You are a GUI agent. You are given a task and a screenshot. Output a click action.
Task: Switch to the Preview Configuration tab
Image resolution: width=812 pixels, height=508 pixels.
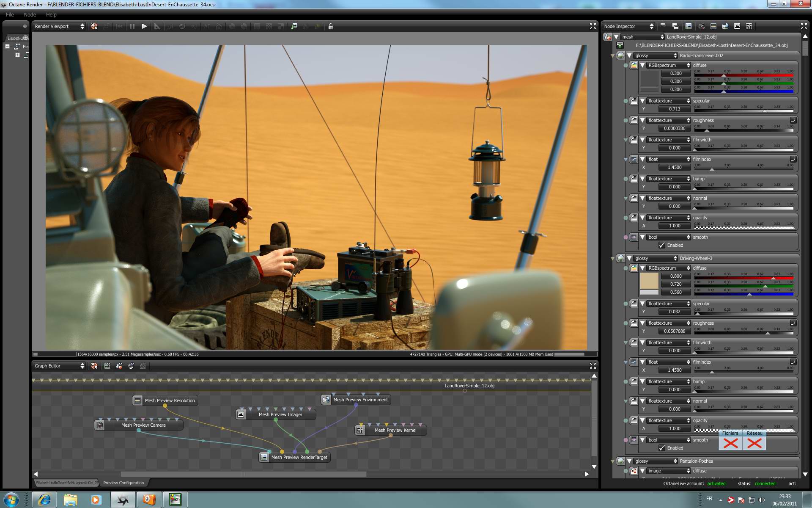tap(123, 483)
